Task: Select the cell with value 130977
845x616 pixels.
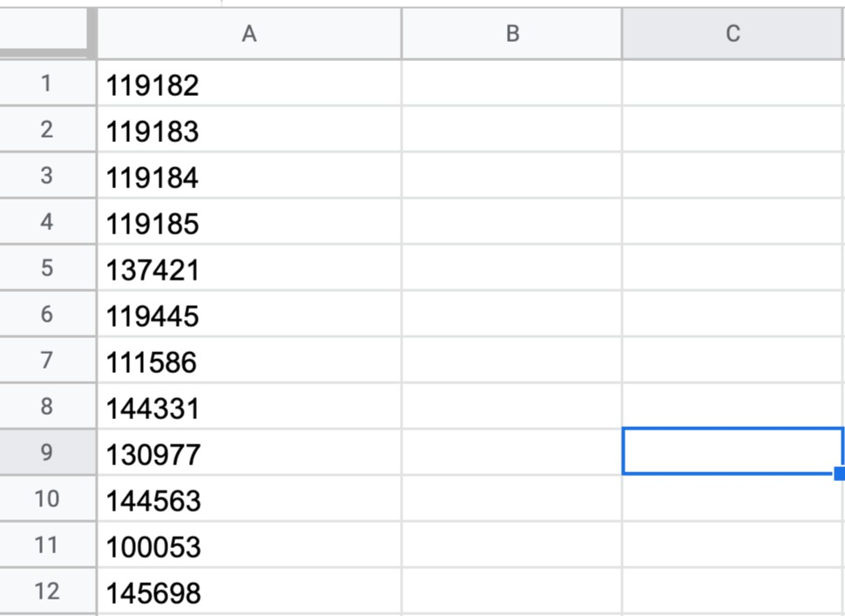Action: (249, 454)
